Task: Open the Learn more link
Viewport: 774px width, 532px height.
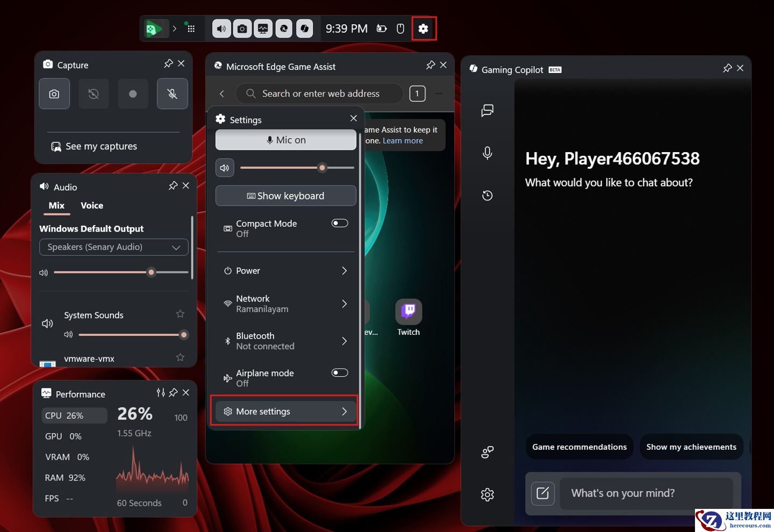Action: (x=403, y=141)
